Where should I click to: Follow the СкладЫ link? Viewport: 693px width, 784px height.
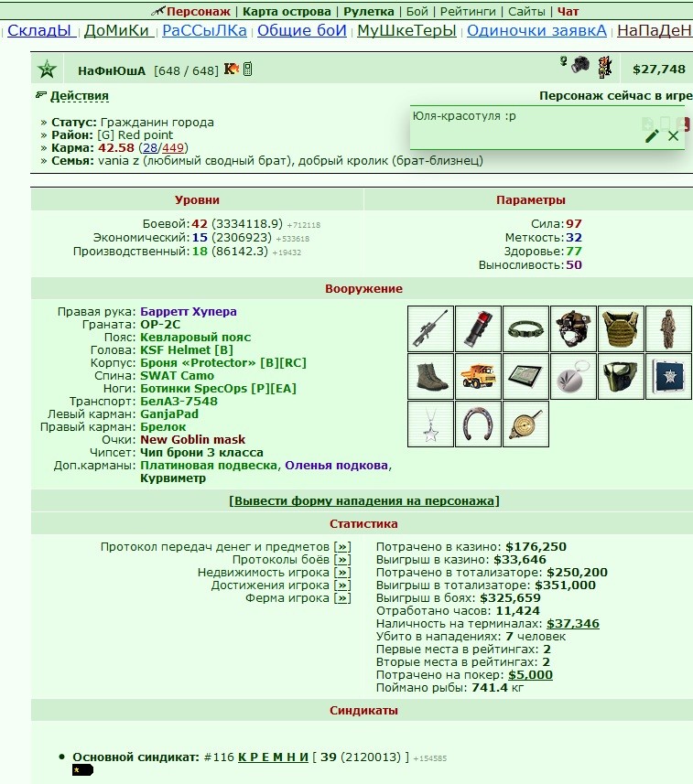[41, 30]
